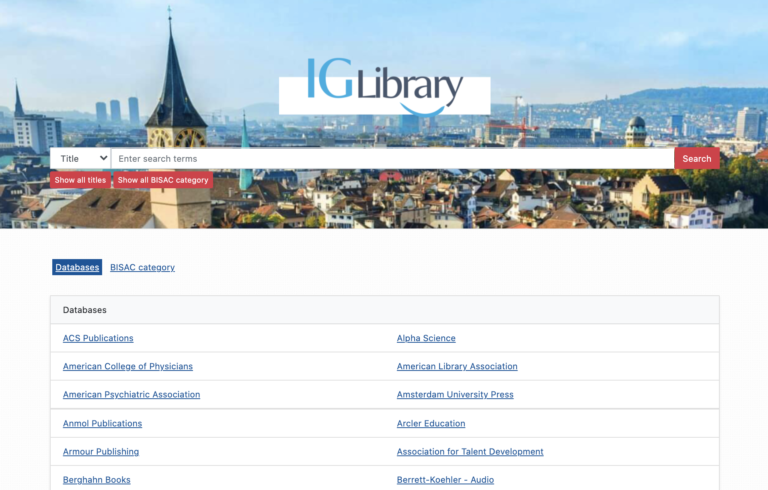
Task: Open American College of Physicians link
Action: [x=128, y=366]
